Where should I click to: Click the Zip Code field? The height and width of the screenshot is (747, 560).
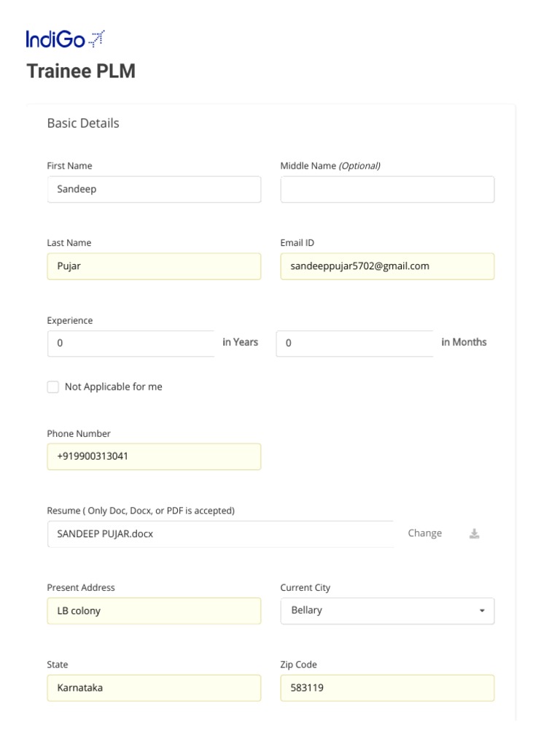coord(387,688)
